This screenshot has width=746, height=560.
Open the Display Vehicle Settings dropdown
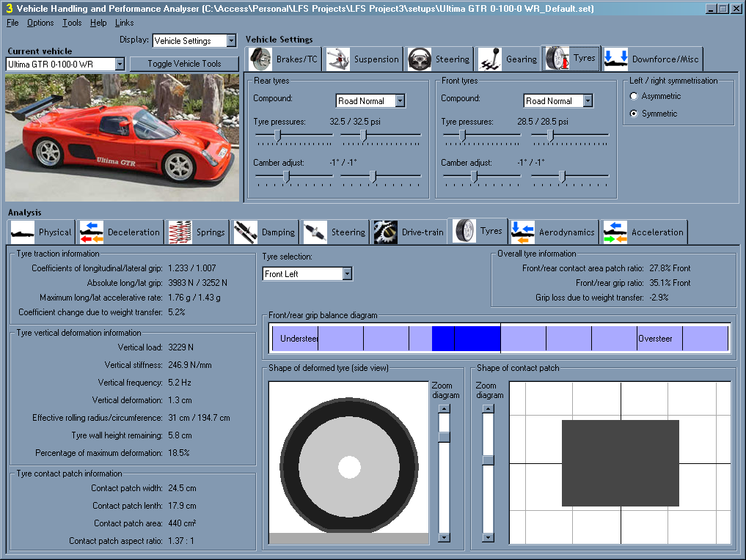(x=231, y=41)
